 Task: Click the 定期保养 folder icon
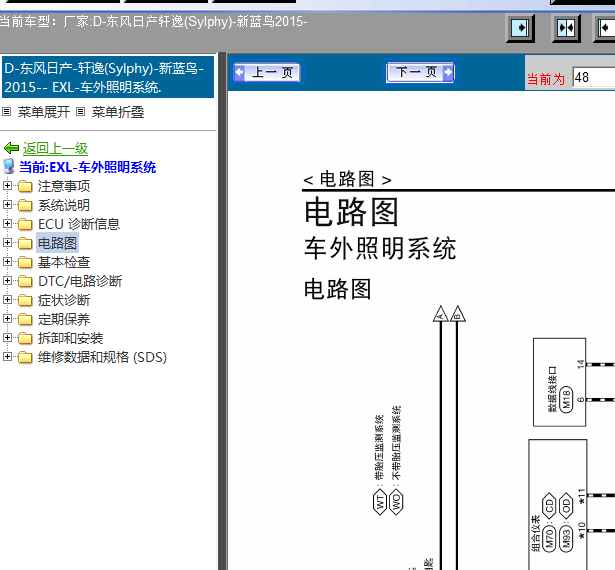coord(25,319)
